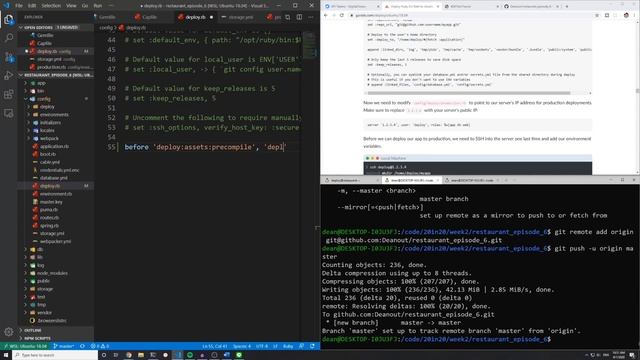Viewport: 640px width, 360px height.
Task: Click the synchronize changes icon in the status bar
Action: [82, 346]
